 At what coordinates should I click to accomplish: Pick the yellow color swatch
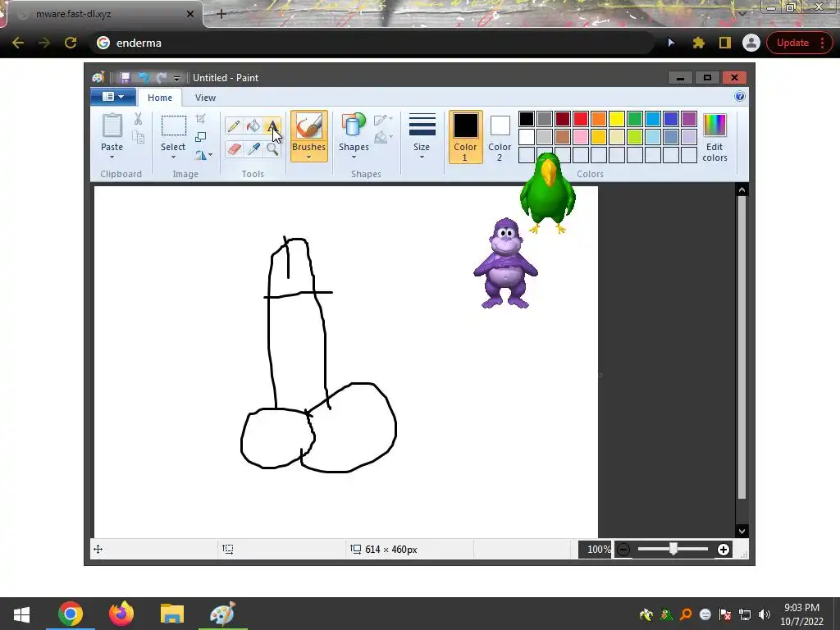point(617,119)
